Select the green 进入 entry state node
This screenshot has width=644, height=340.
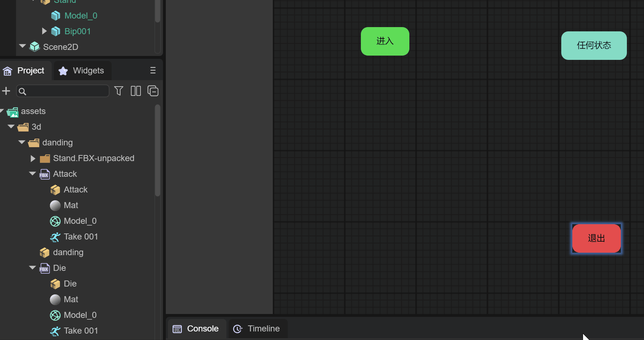(385, 41)
